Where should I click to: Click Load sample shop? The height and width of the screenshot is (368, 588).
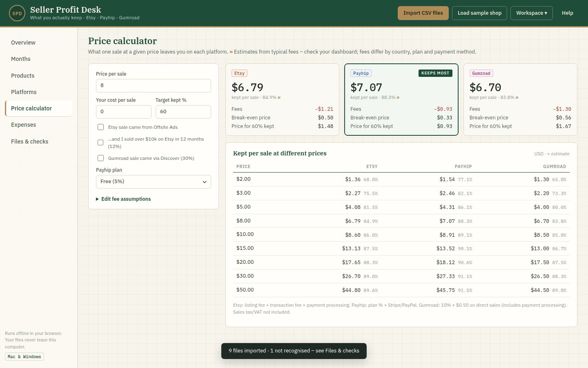[x=479, y=13]
